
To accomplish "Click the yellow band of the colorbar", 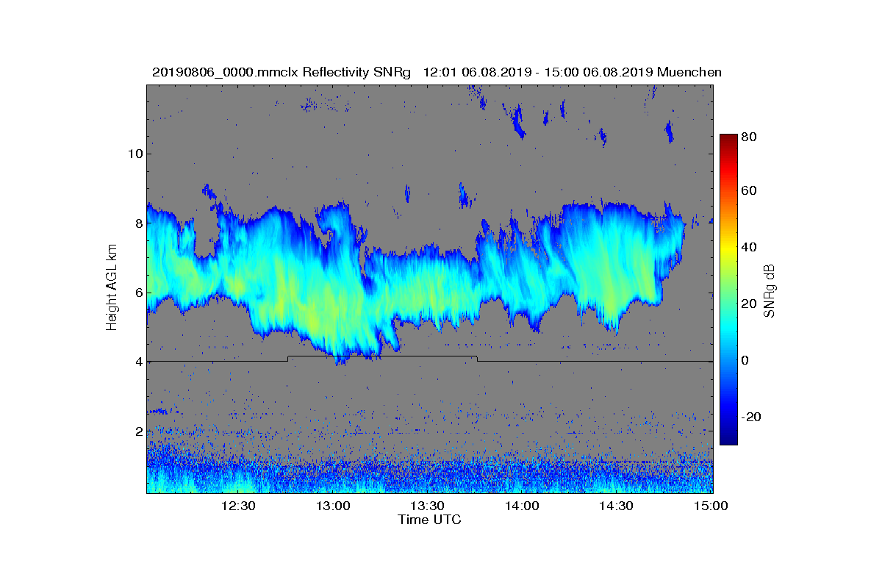I will click(x=728, y=248).
